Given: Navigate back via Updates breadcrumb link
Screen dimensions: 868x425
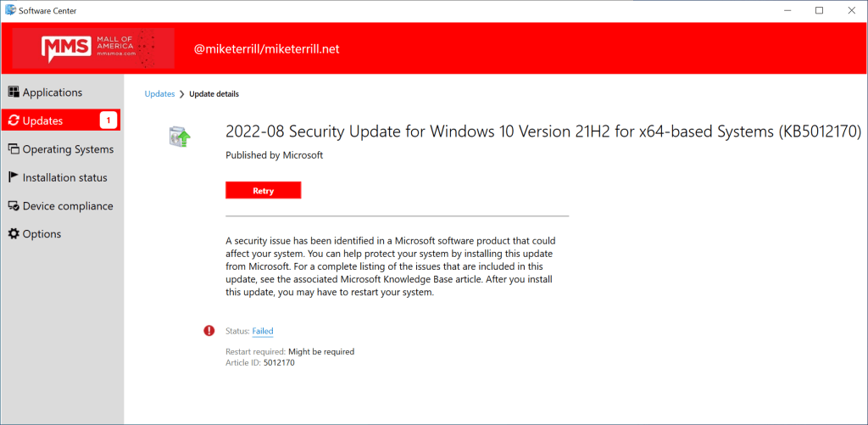Looking at the screenshot, I should pyautogui.click(x=158, y=94).
